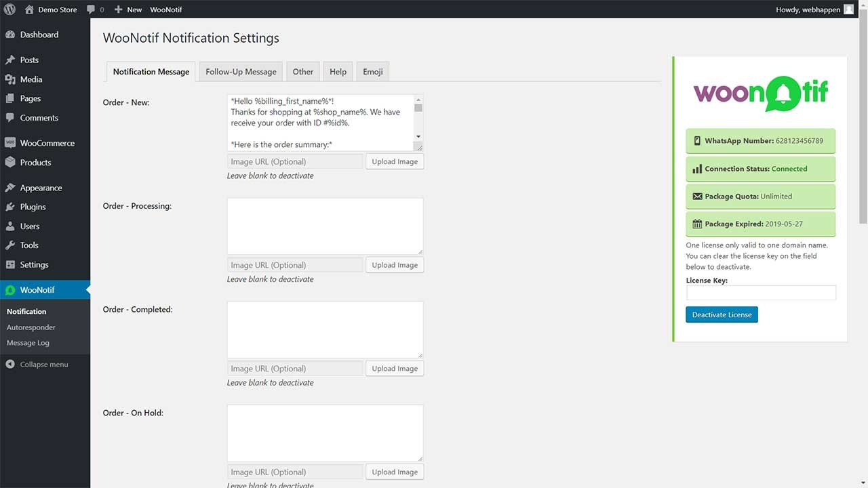This screenshot has height=488, width=868.
Task: Click the Media icon in sidebar
Action: click(x=10, y=79)
